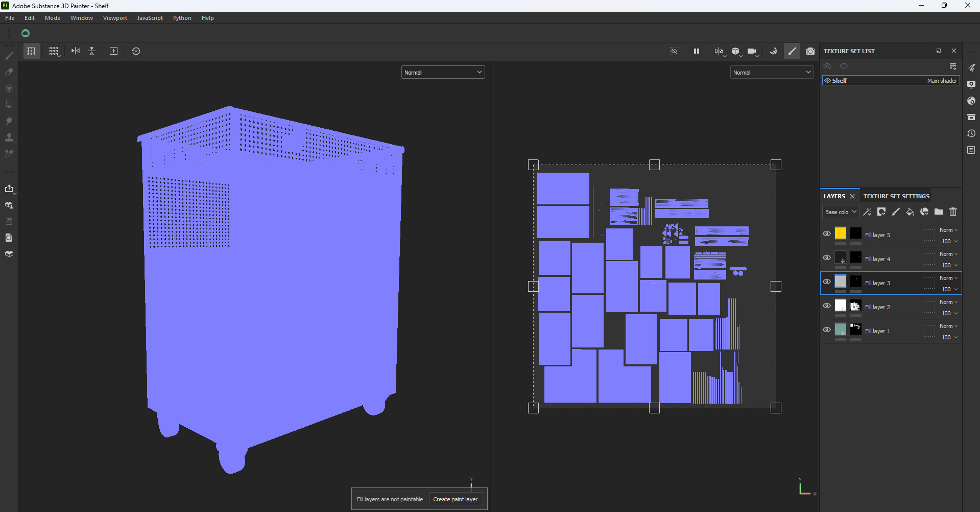Select the Paint brush tool in left toolbar
Image resolution: width=980 pixels, height=512 pixels.
(x=9, y=56)
